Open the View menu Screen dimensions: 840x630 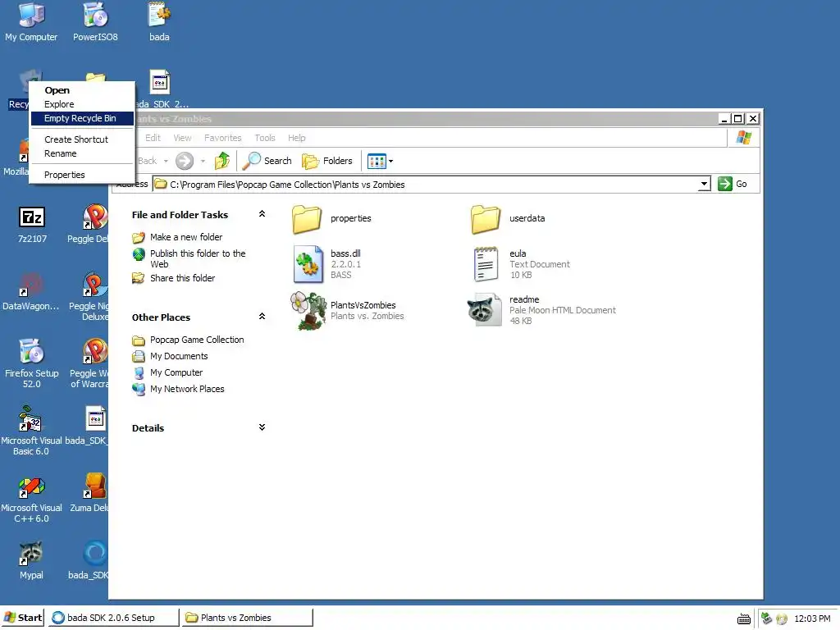182,138
